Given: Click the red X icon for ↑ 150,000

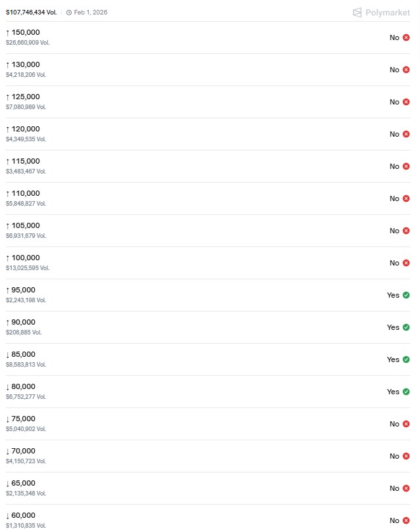Looking at the screenshot, I should coord(406,37).
